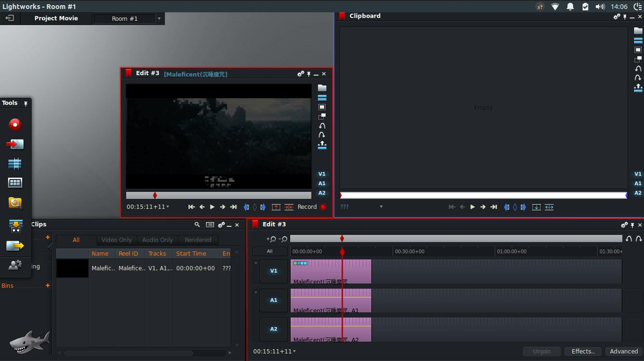Create a new edit from Tools panel
644x361 pixels.
pyautogui.click(x=15, y=164)
